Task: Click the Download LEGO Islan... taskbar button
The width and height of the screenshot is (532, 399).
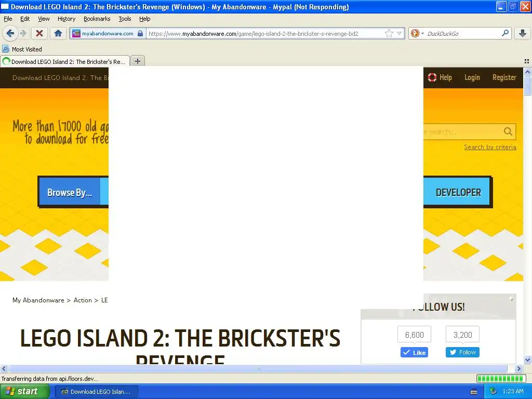Action: 96,392
